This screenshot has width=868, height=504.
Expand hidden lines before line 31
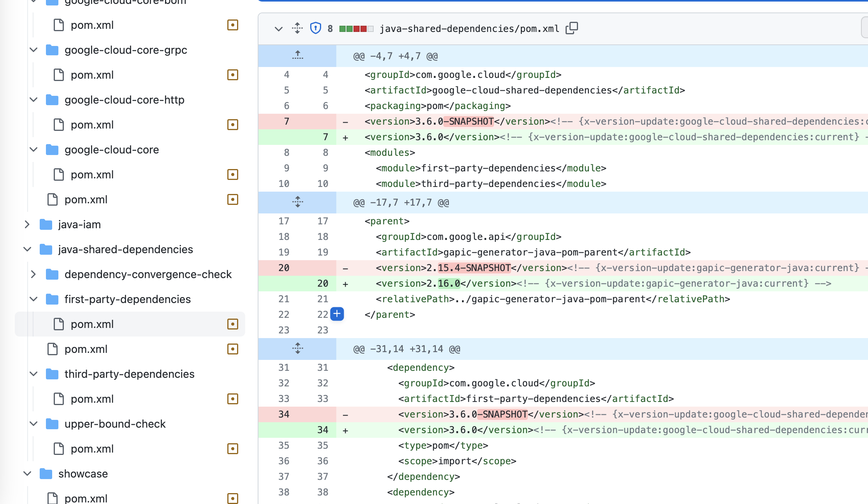click(297, 349)
